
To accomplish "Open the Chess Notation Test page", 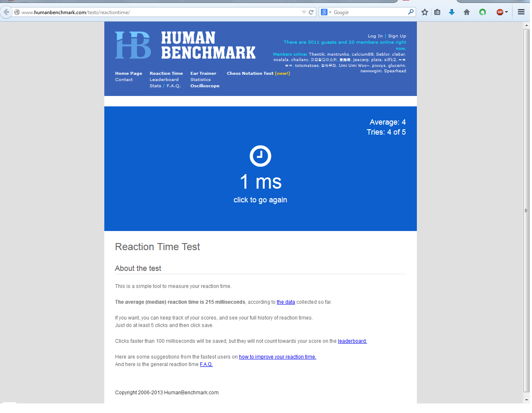I will pyautogui.click(x=250, y=74).
